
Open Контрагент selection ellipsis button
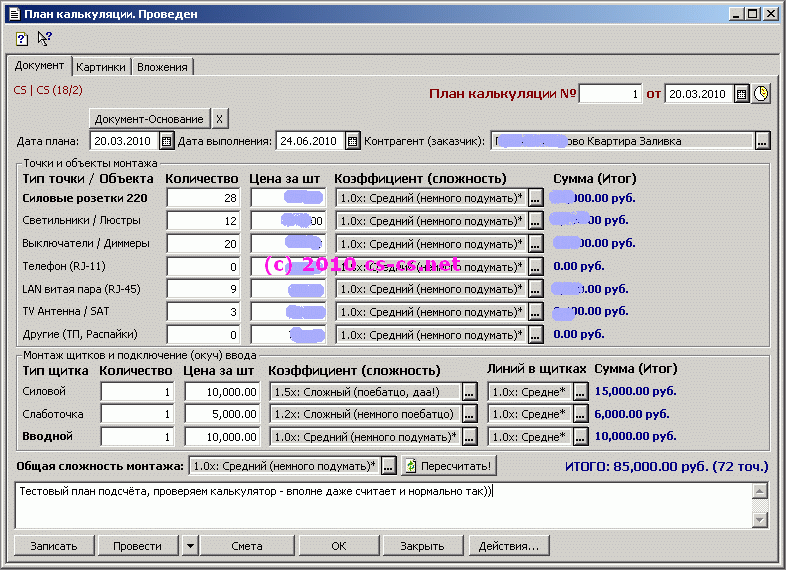[x=762, y=141]
